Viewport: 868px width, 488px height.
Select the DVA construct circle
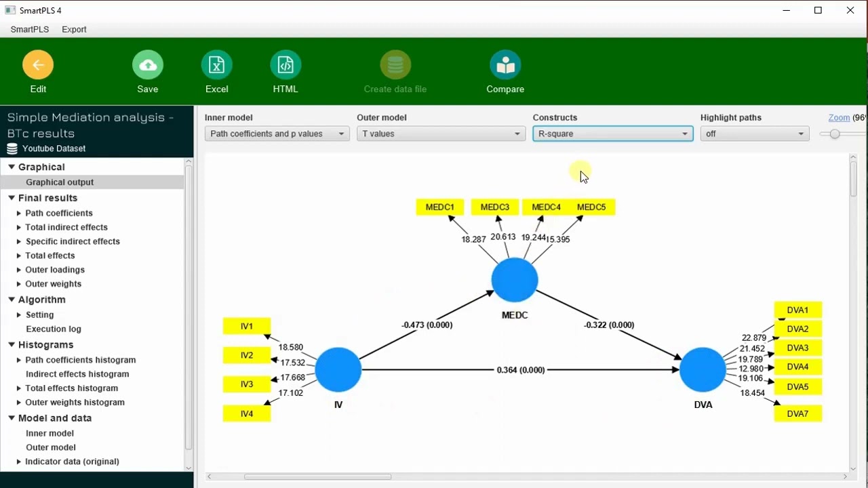703,369
